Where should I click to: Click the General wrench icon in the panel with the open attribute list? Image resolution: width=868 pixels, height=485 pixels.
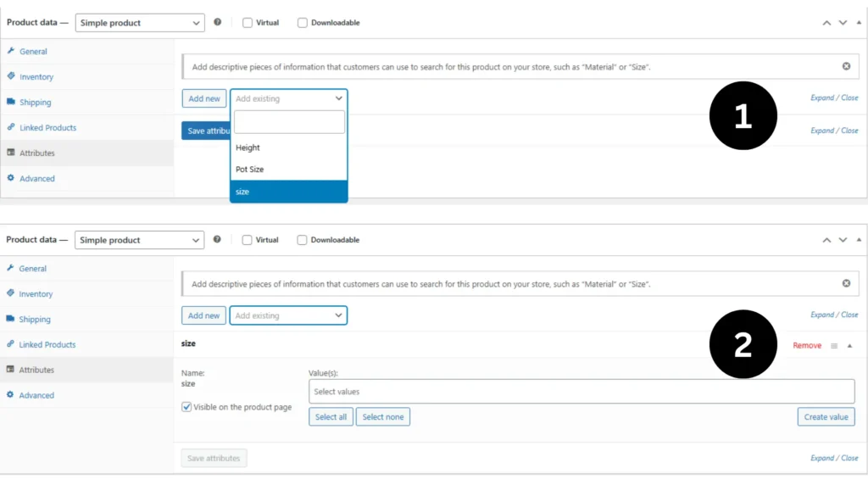[10, 51]
